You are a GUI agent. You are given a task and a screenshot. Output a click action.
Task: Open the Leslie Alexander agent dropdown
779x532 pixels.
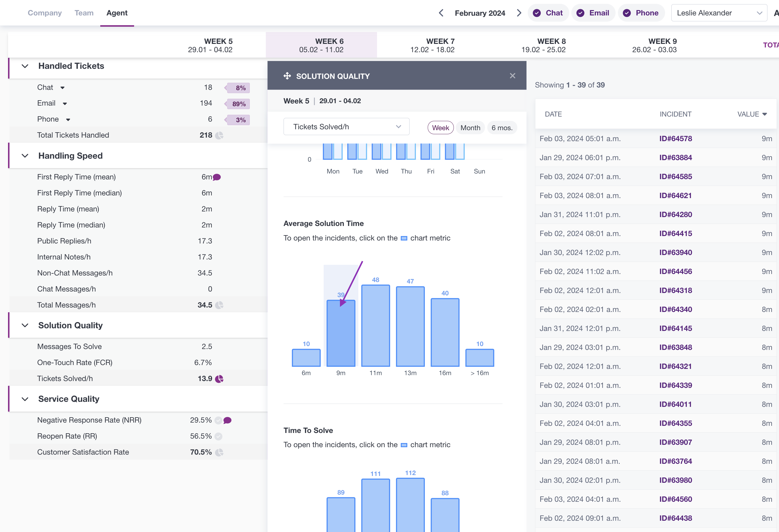coord(719,13)
